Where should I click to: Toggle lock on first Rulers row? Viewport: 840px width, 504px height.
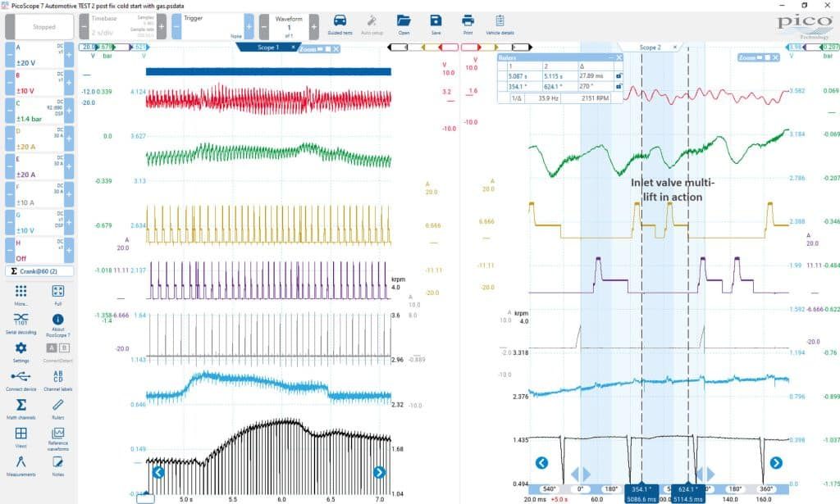[619, 76]
